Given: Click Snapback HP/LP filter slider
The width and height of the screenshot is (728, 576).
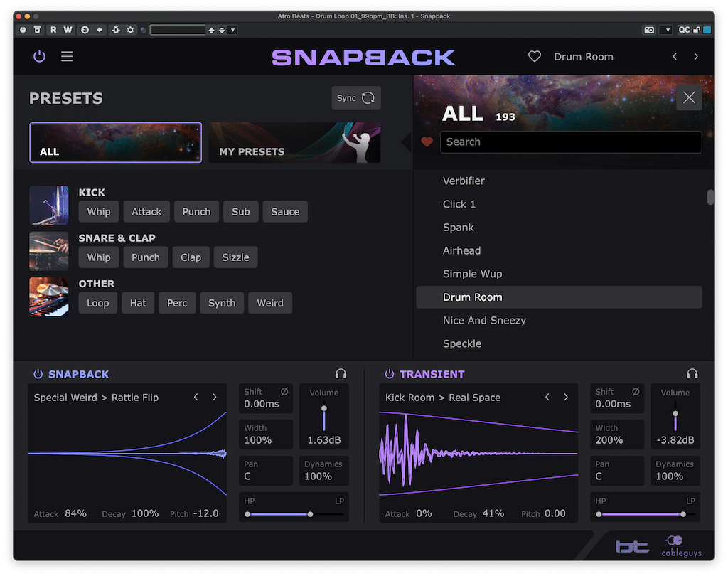Looking at the screenshot, I should [294, 514].
